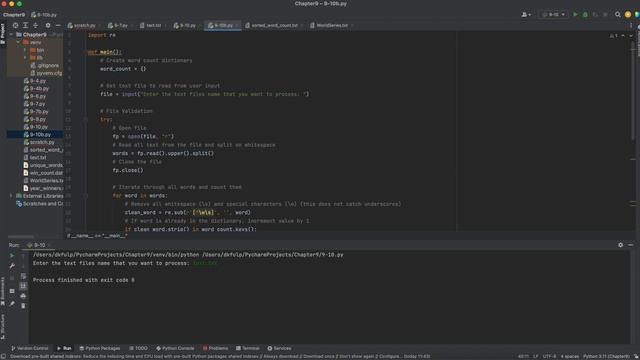
Task: Clear all output with trash icon
Action: pyautogui.click(x=23, y=306)
